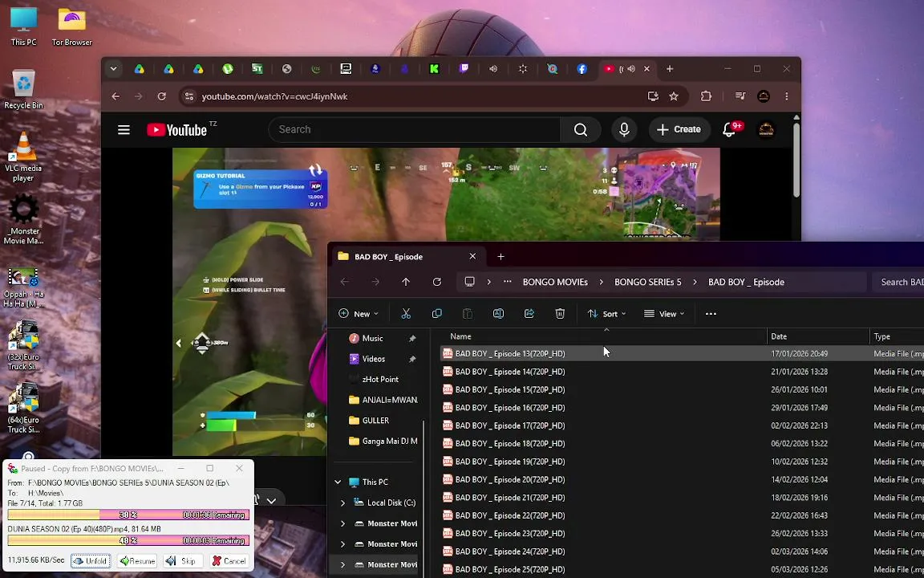924x578 pixels.
Task: Click the YouTube search input field
Action: coord(414,130)
